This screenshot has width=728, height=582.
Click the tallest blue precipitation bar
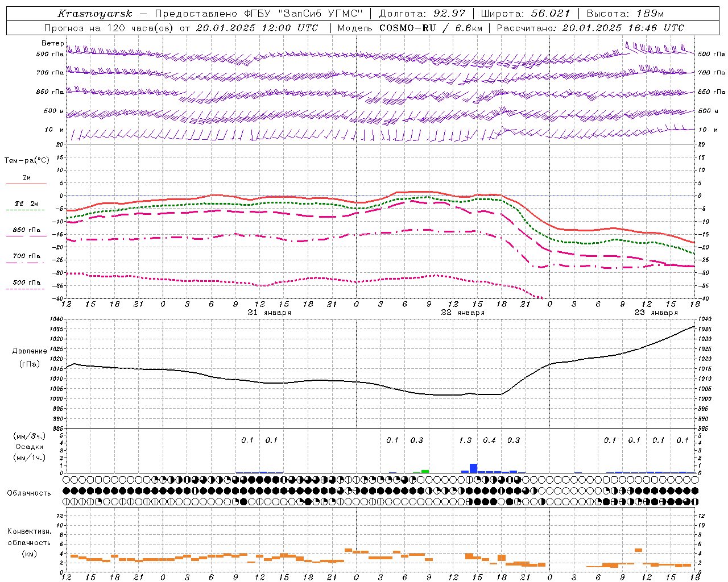tap(473, 468)
